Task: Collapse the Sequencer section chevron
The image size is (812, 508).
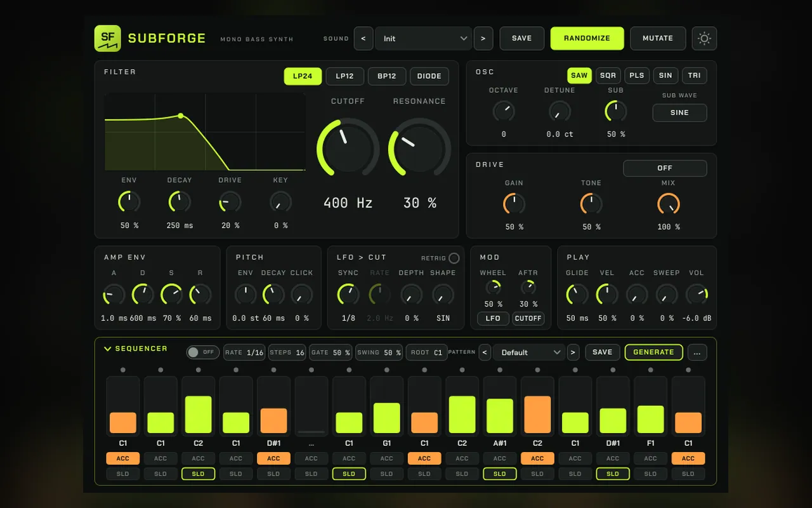Action: pos(108,349)
